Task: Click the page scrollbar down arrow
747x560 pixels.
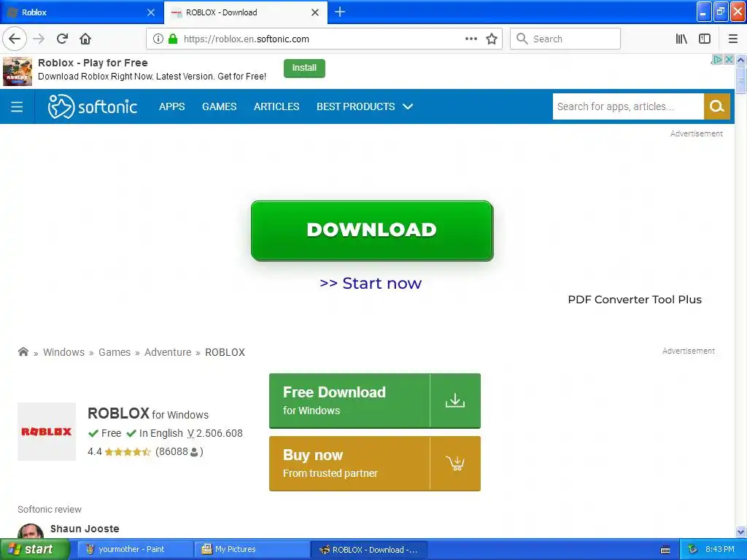Action: pyautogui.click(x=741, y=532)
